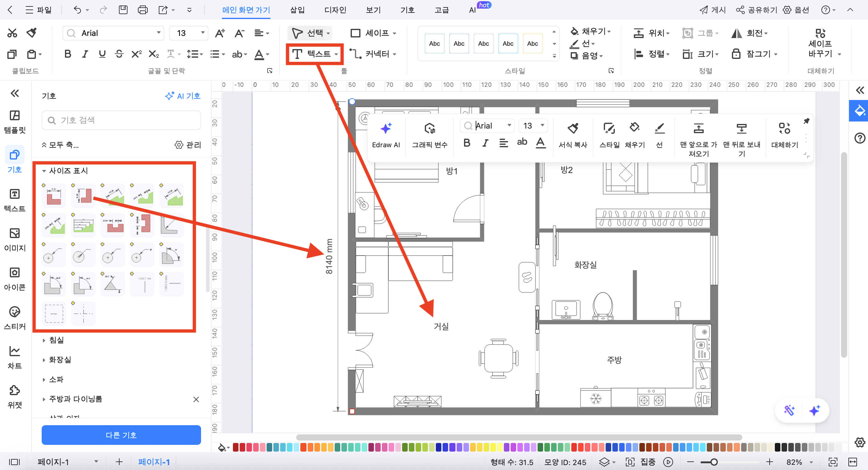Open the ribbon font size 13 dropdown
868x470 pixels.
click(x=203, y=33)
